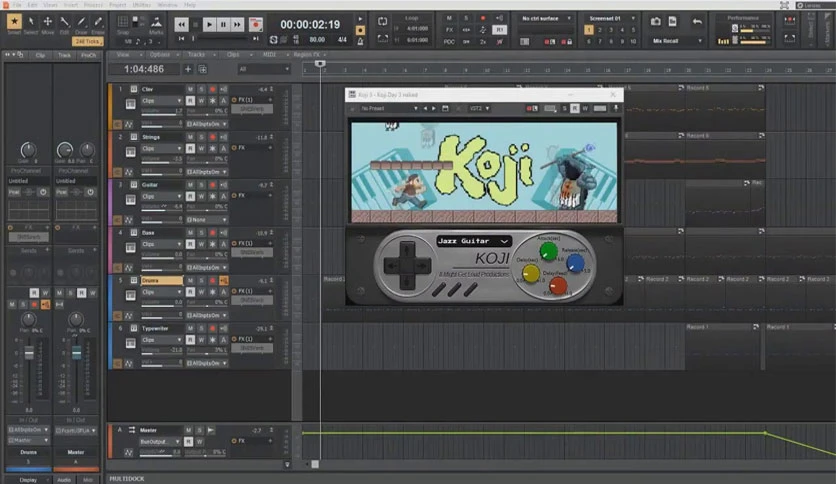
Task: Solo the Strings track
Action: 201,137
